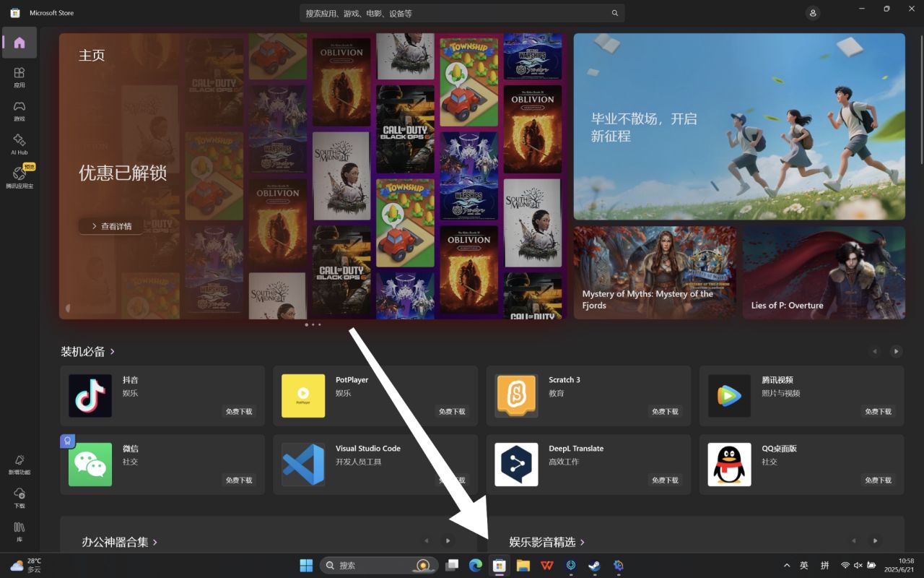Click the 查看详情 button on the banner
The image size is (924, 578).
click(x=111, y=226)
